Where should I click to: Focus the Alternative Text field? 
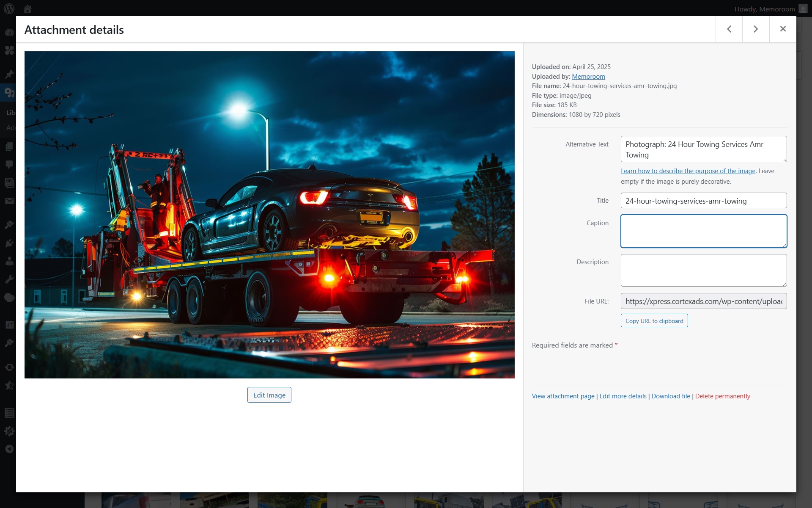pos(704,149)
